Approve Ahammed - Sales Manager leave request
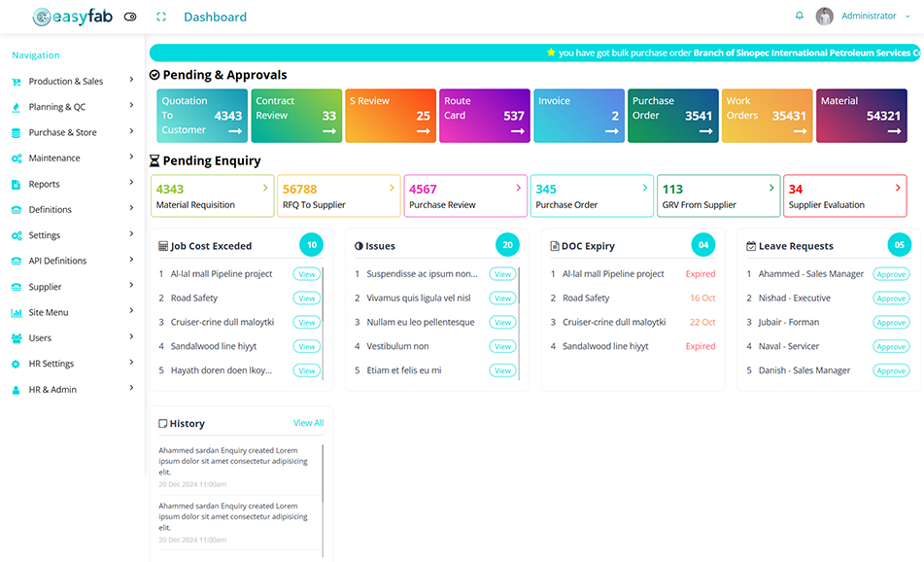 pyautogui.click(x=891, y=274)
